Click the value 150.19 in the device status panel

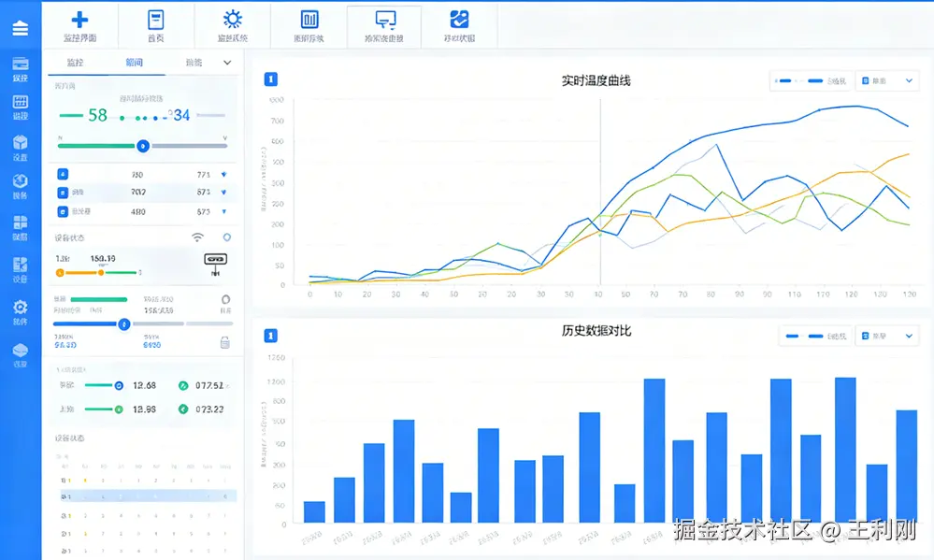click(x=103, y=259)
